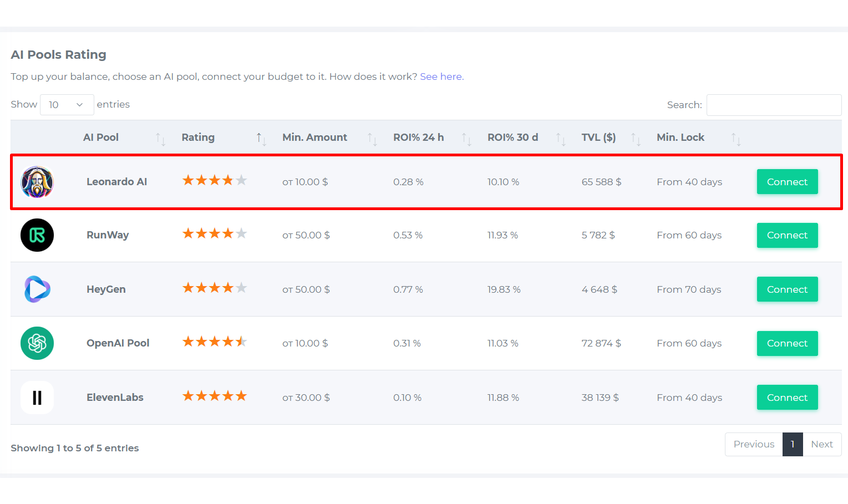Open the See here link

tap(441, 77)
